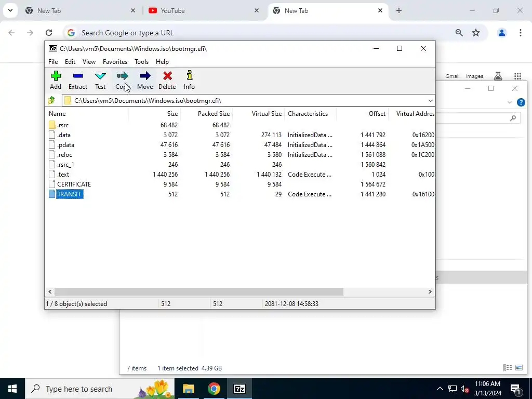532x399 pixels.
Task: Sort by the Virtual Size column
Action: (x=259, y=114)
